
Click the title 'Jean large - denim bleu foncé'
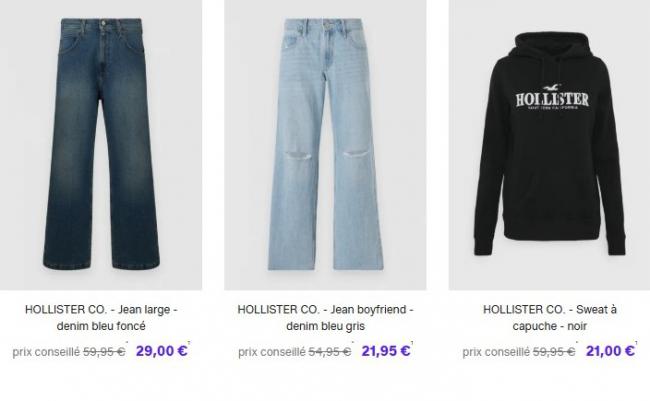pos(101,318)
